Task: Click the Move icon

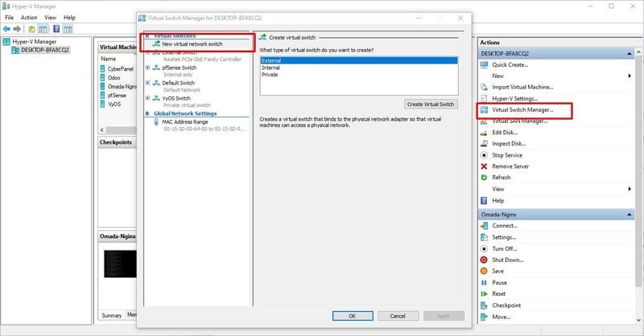Action: pos(484,317)
